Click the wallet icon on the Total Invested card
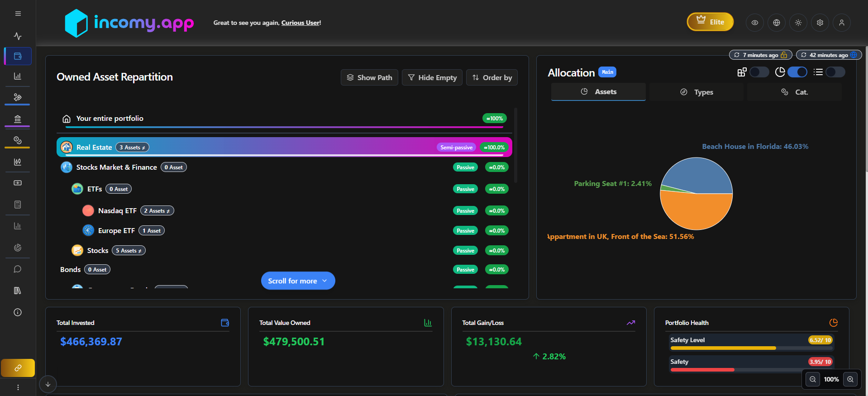Viewport: 868px width, 396px height. [x=225, y=323]
